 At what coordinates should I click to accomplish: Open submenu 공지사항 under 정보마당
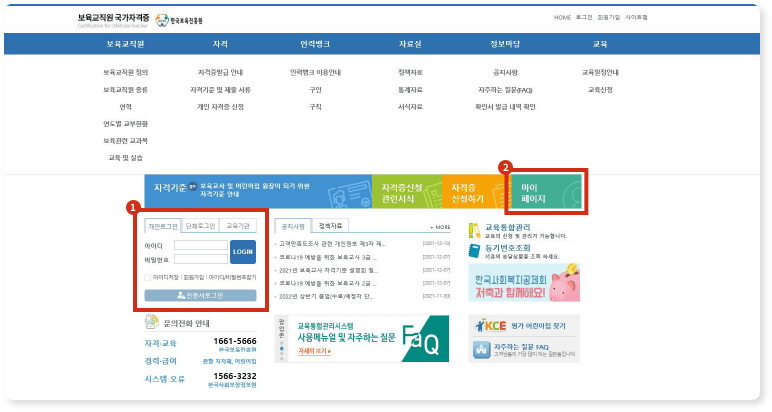(x=505, y=72)
